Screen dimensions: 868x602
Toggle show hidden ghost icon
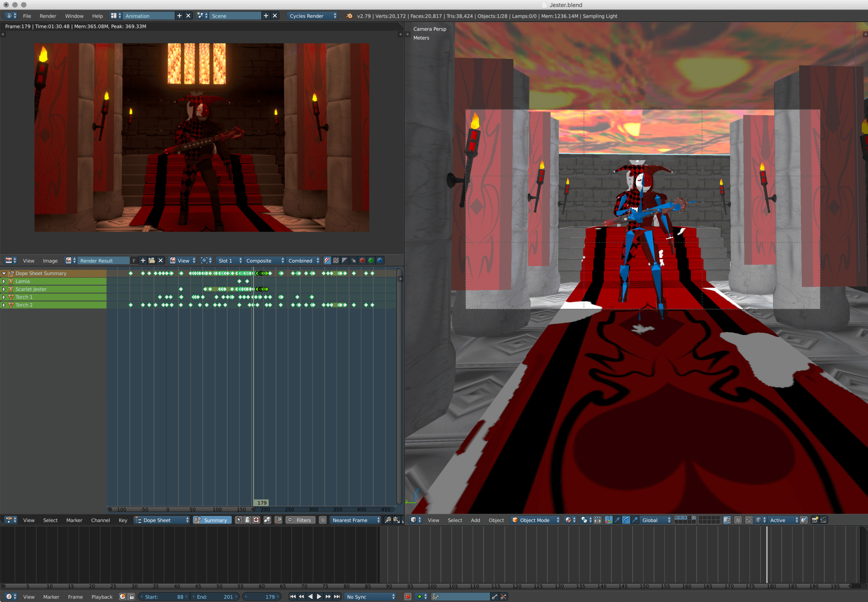[247, 520]
